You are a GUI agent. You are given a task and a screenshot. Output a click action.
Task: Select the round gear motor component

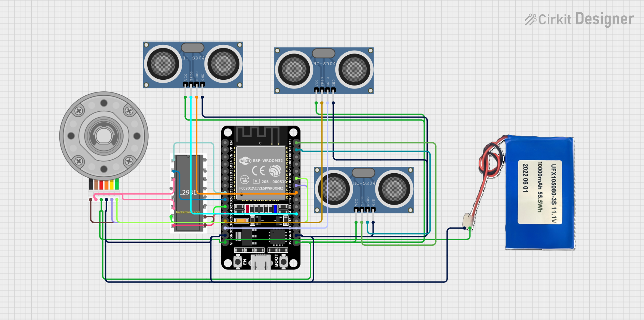[x=104, y=136]
